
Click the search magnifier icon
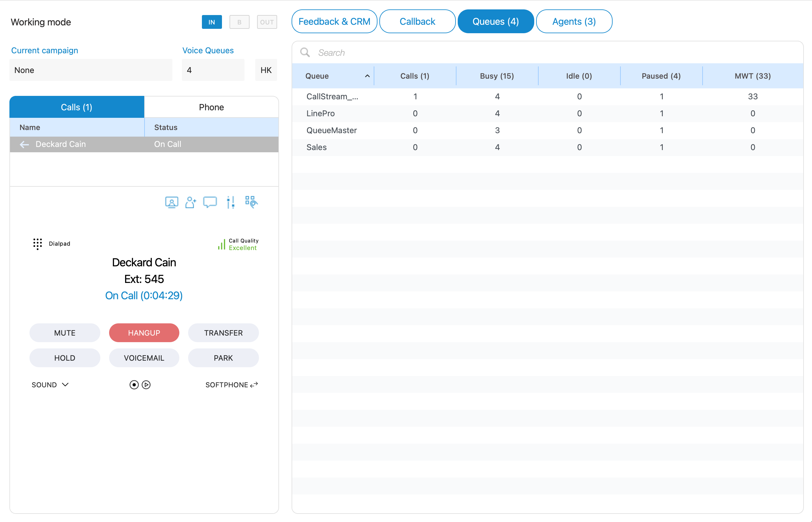tap(305, 53)
